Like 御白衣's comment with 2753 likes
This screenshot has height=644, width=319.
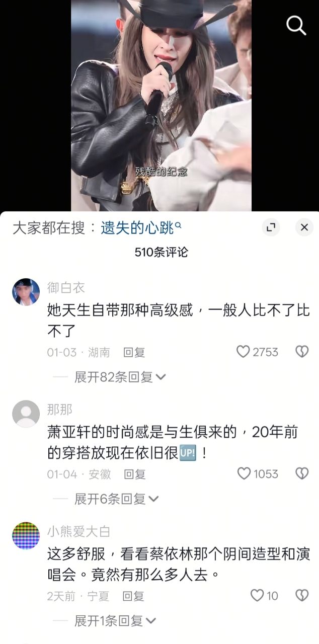243,352
